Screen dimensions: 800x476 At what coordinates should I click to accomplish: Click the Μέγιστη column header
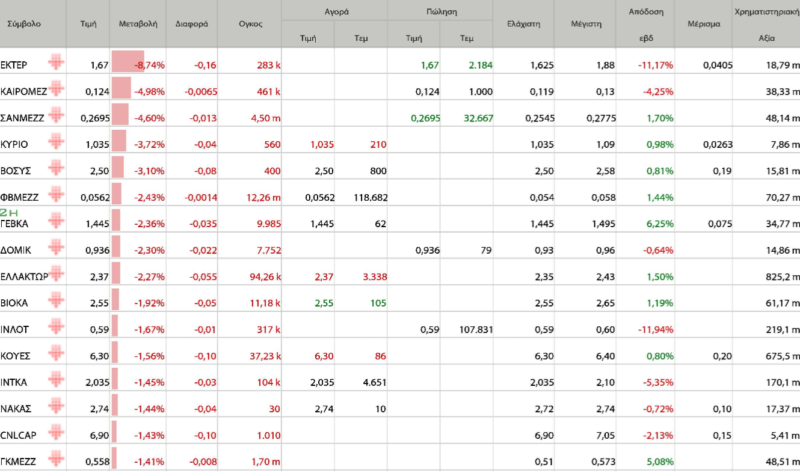[x=586, y=24]
